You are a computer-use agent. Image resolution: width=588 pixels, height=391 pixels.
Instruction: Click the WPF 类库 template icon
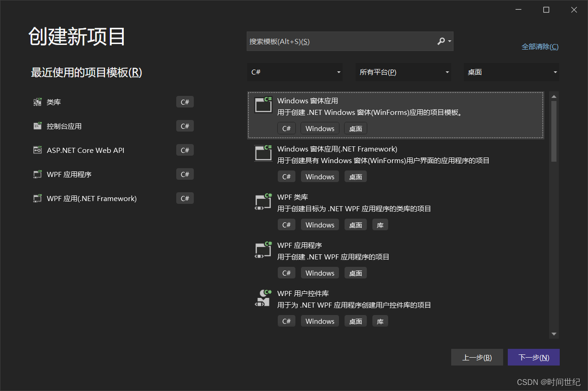263,201
